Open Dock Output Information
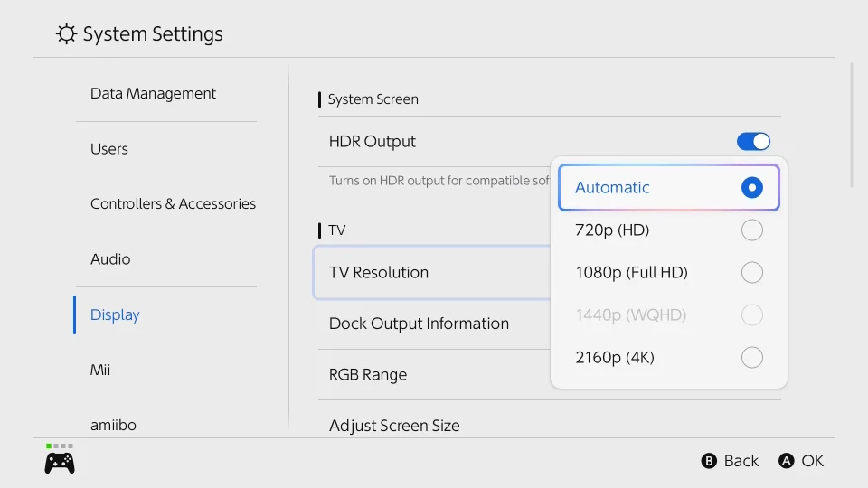Image resolution: width=868 pixels, height=488 pixels. pyautogui.click(x=419, y=324)
